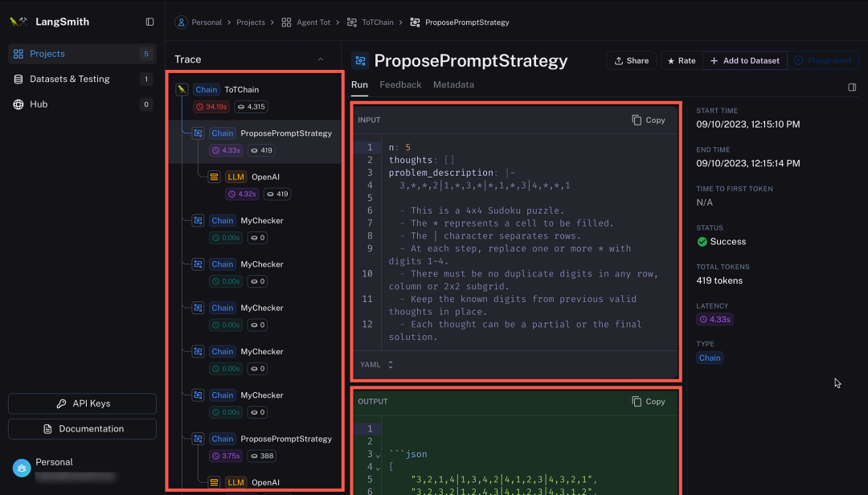Go to Personal in breadcrumb
868x495 pixels.
click(207, 22)
